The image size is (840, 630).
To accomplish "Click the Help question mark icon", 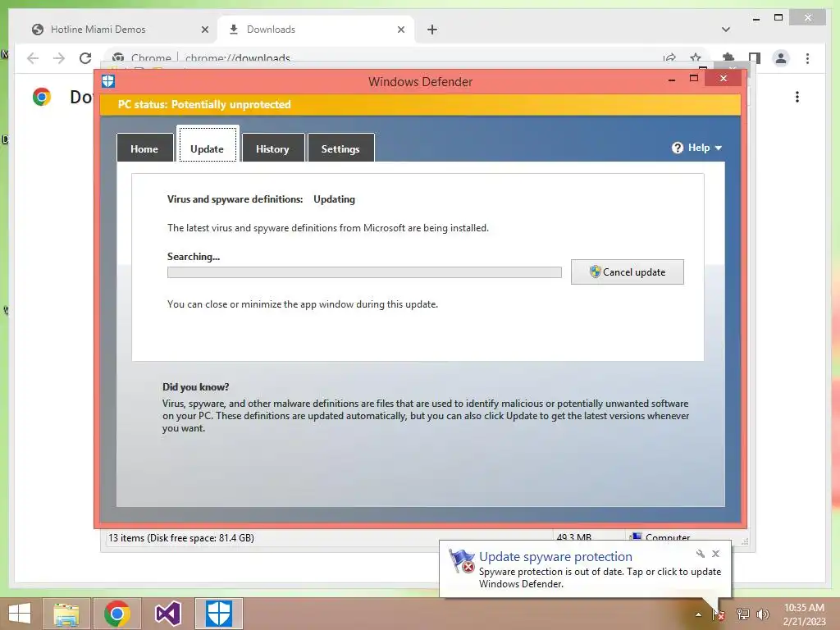I will click(677, 148).
